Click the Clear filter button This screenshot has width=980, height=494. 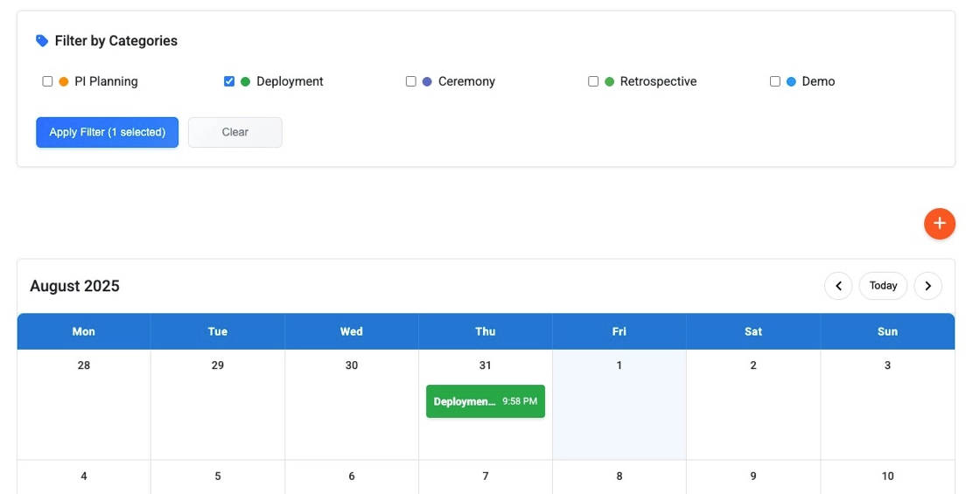click(234, 132)
